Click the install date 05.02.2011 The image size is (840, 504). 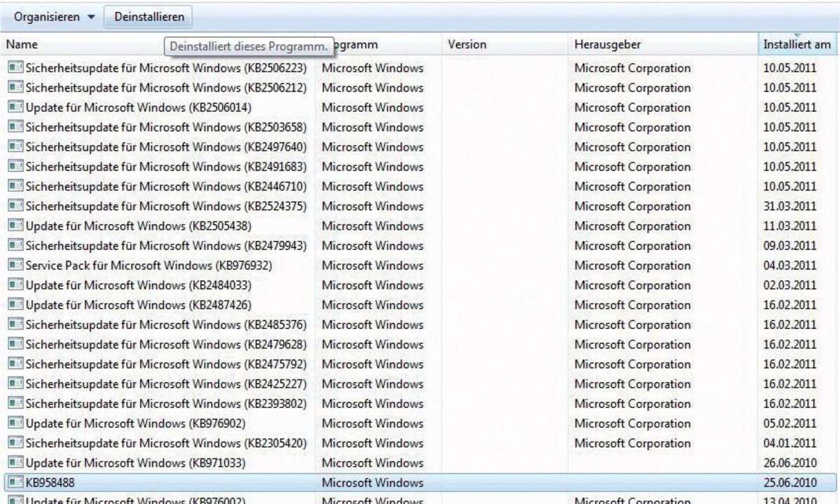790,423
